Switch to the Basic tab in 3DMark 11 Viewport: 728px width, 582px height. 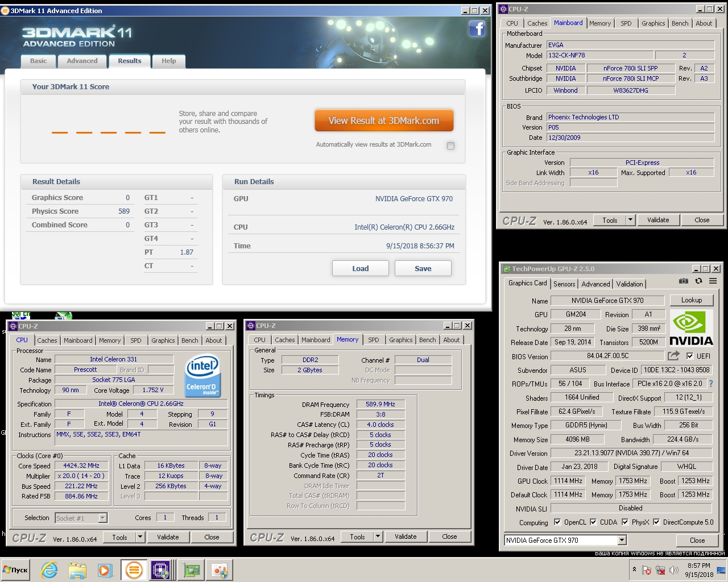(39, 61)
